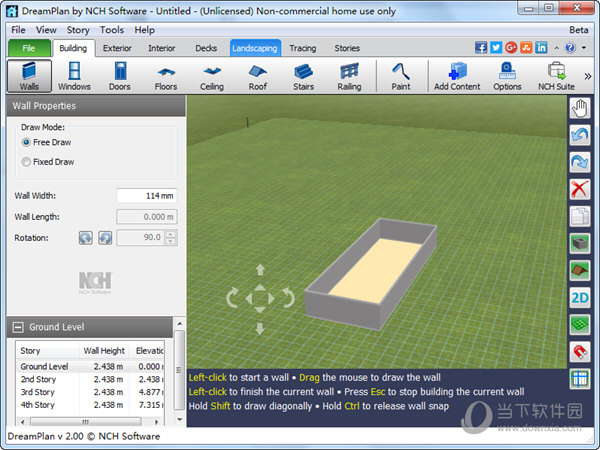
Task: Select the 2nd Story row
Action: click(x=90, y=379)
